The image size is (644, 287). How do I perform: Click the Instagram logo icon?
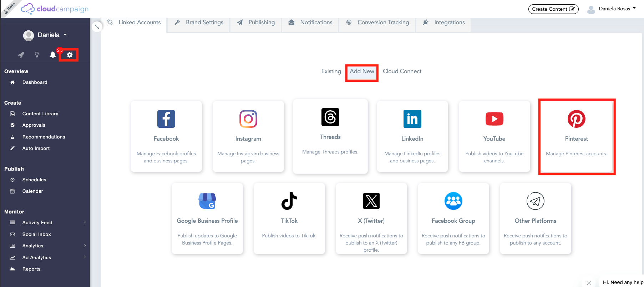(248, 119)
